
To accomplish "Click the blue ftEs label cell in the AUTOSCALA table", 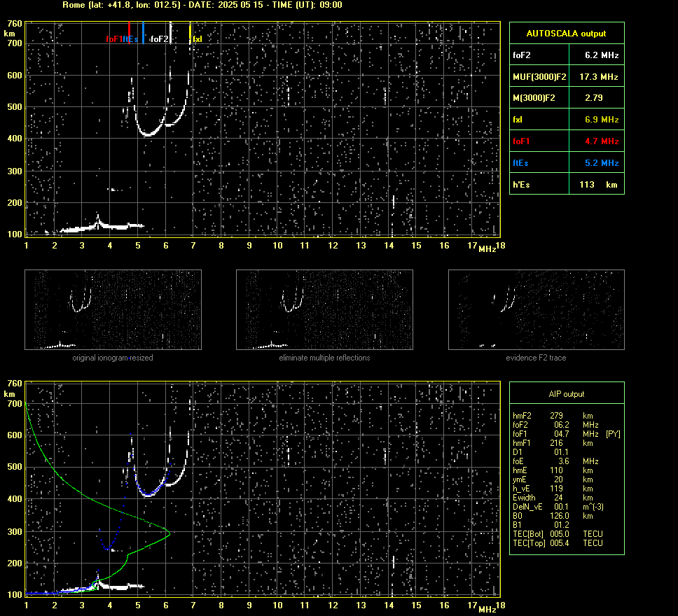I will [x=539, y=163].
